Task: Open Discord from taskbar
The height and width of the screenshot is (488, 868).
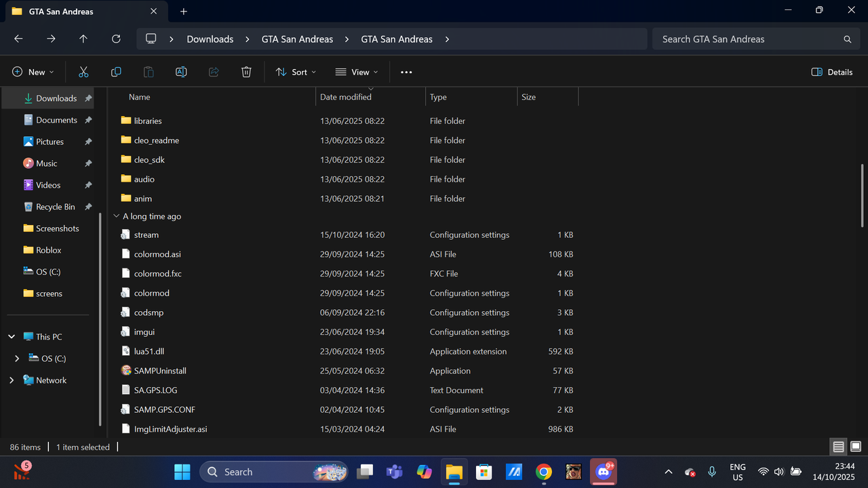Action: [602, 472]
